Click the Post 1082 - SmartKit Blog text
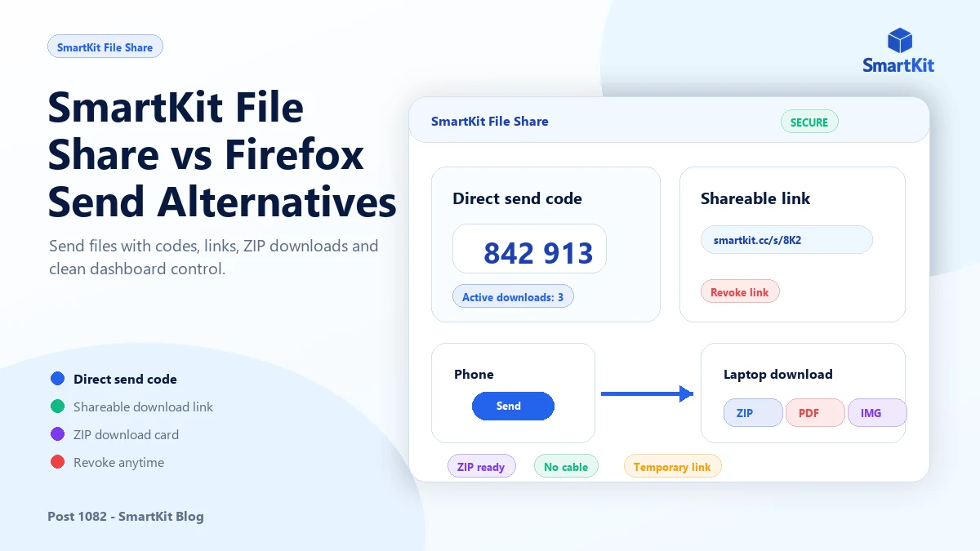 click(x=126, y=516)
